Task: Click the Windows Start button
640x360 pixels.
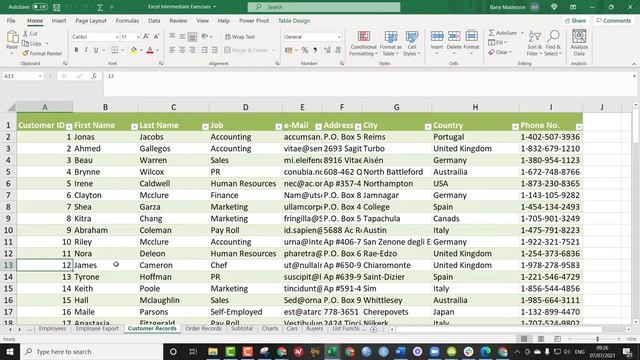Action: tap(10, 351)
